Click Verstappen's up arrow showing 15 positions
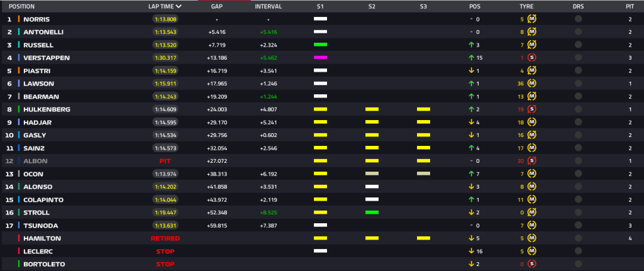This screenshot has width=644, height=271. [472, 58]
